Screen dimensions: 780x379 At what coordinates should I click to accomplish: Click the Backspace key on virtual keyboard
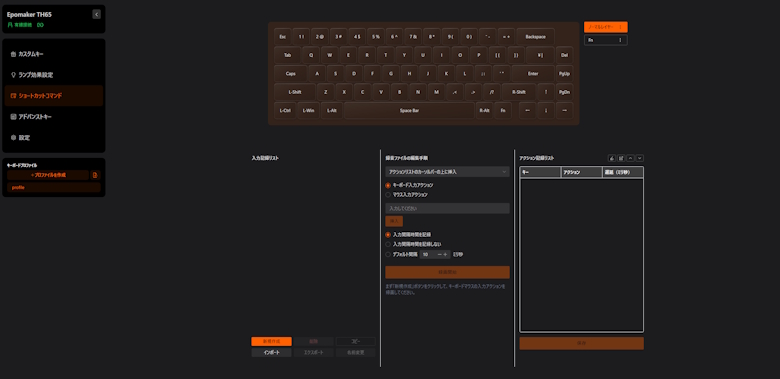point(536,37)
